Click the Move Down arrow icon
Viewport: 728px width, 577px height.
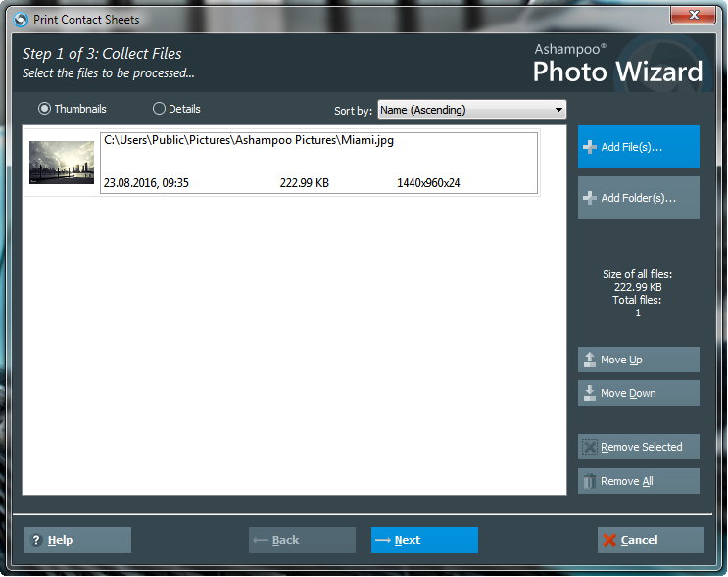(x=590, y=393)
